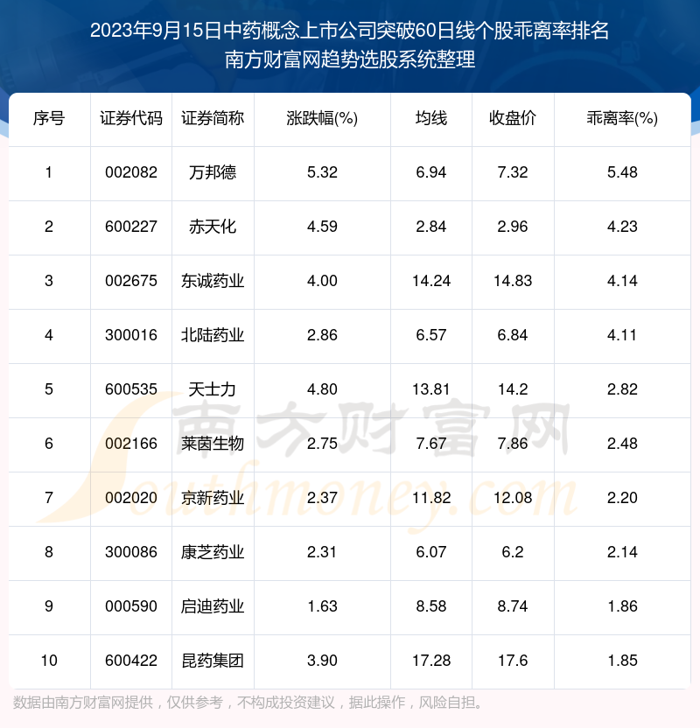Viewport: 700px width, 728px height.
Task: Click 东诚药业 deviation rate 4.14
Action: point(622,281)
